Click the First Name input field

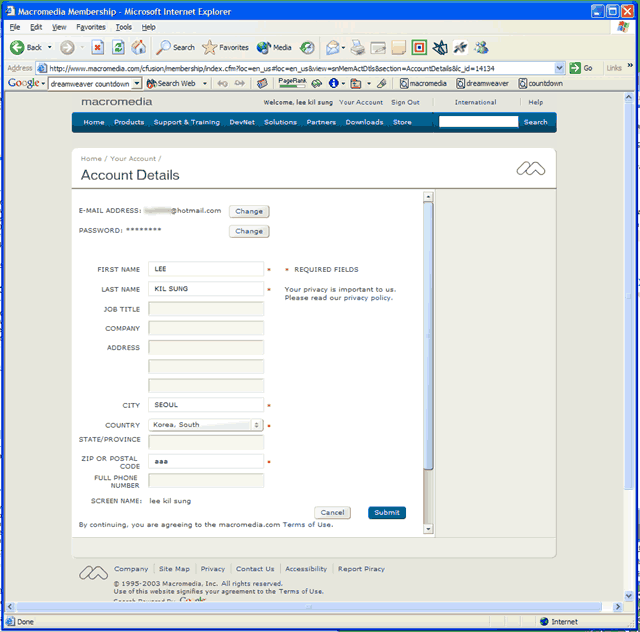coord(206,269)
